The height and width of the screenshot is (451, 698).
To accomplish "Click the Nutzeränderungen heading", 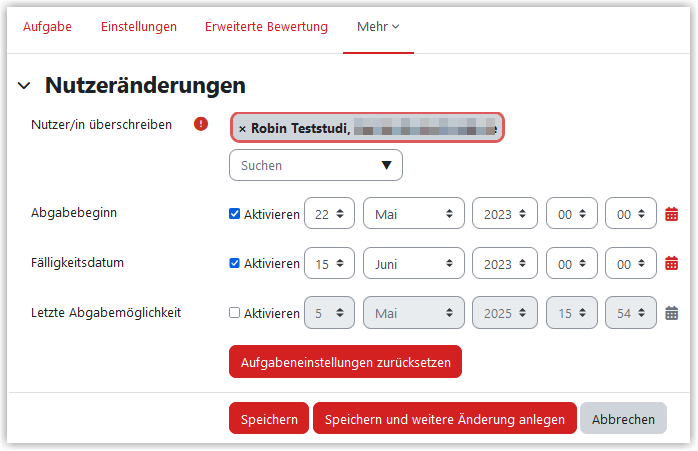I will pyautogui.click(x=145, y=85).
